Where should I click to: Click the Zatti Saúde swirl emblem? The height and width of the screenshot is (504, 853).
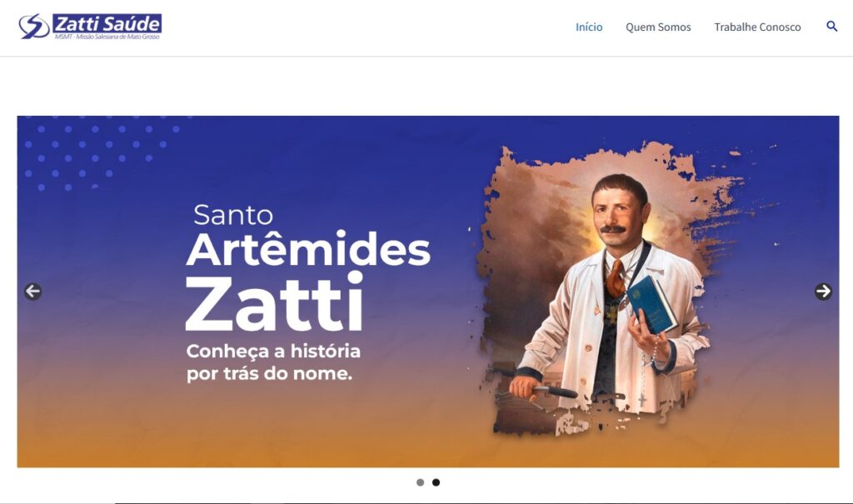pyautogui.click(x=33, y=26)
